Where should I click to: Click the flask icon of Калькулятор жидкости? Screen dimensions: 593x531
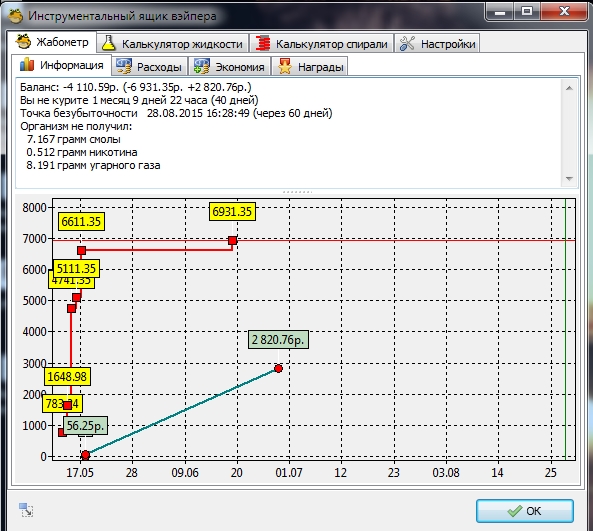click(109, 43)
